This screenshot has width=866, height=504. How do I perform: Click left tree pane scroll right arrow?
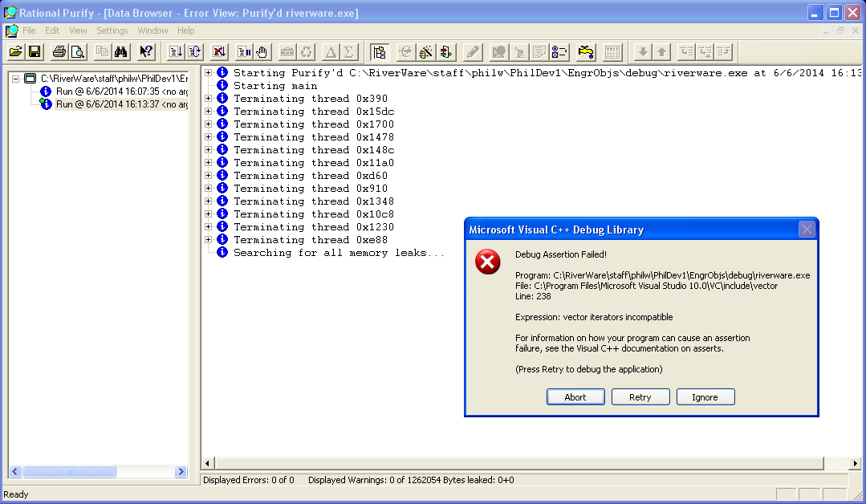click(181, 471)
